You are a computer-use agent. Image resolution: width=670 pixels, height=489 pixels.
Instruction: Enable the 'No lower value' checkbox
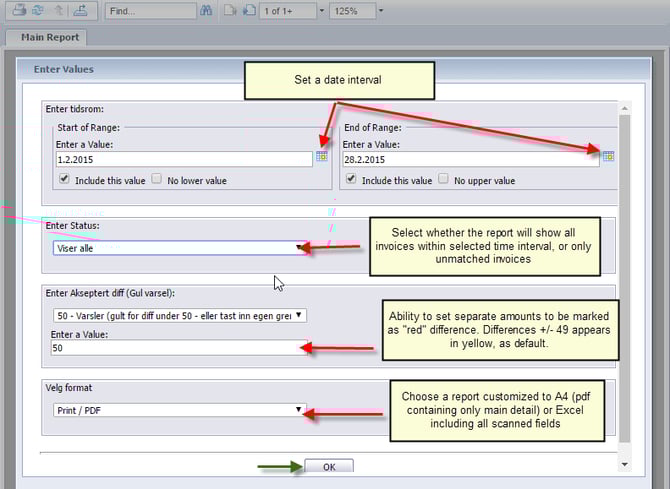tap(157, 179)
